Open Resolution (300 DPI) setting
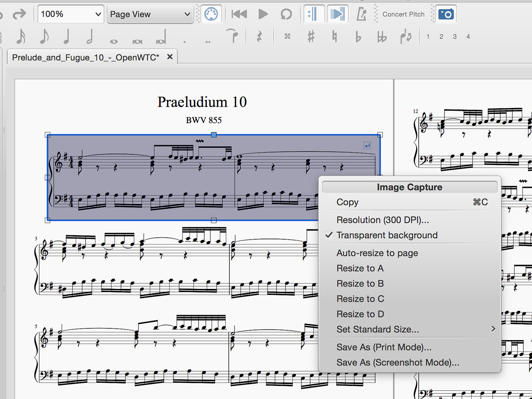This screenshot has height=399, width=532. 410,220
